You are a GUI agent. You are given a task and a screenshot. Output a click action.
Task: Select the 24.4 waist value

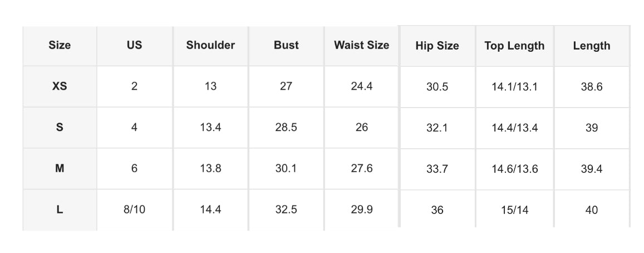(361, 86)
